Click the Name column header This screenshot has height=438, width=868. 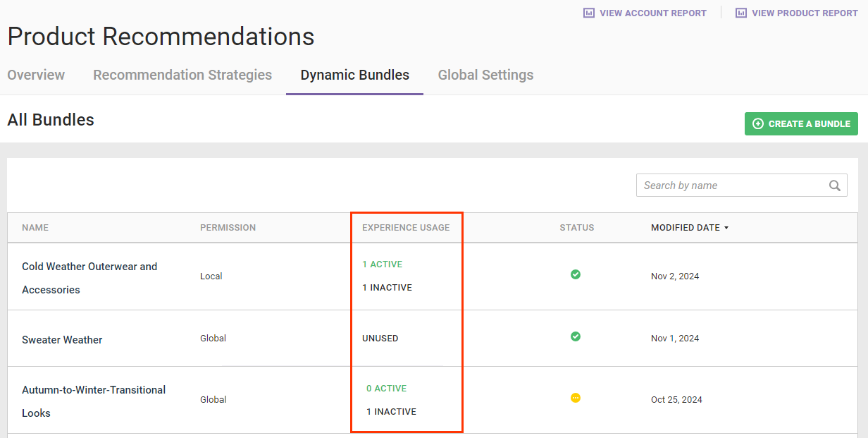35,228
